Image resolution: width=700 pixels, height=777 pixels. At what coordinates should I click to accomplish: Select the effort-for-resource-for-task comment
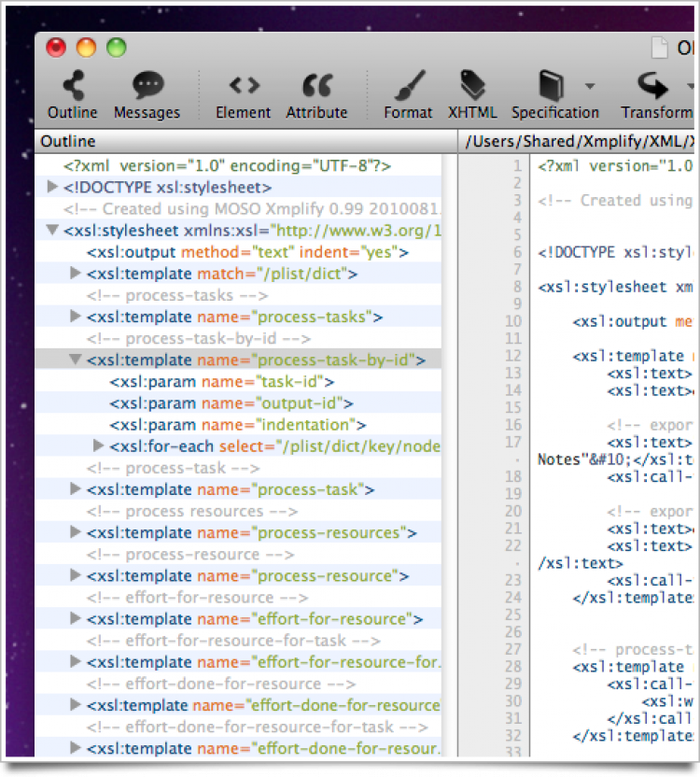coord(238,640)
